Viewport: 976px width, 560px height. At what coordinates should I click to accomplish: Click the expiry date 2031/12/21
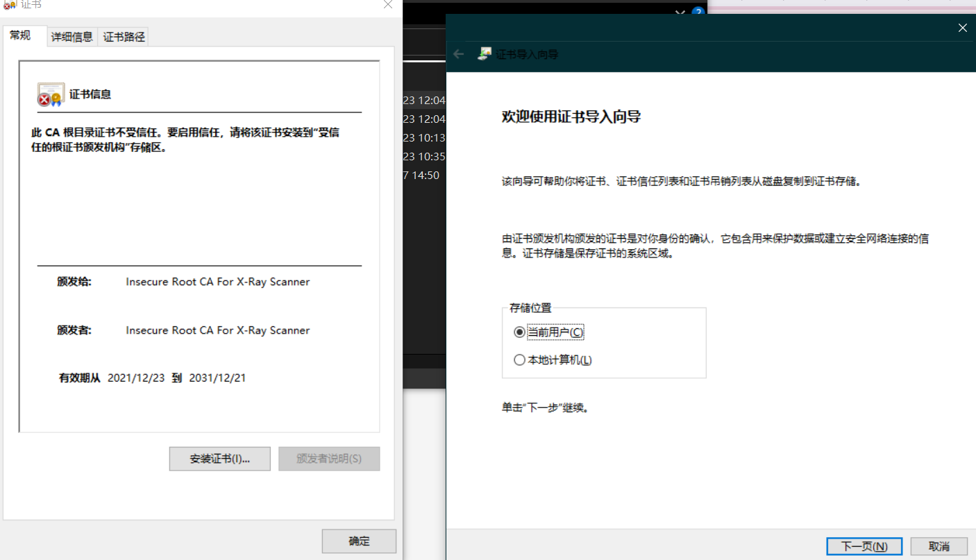click(x=217, y=378)
